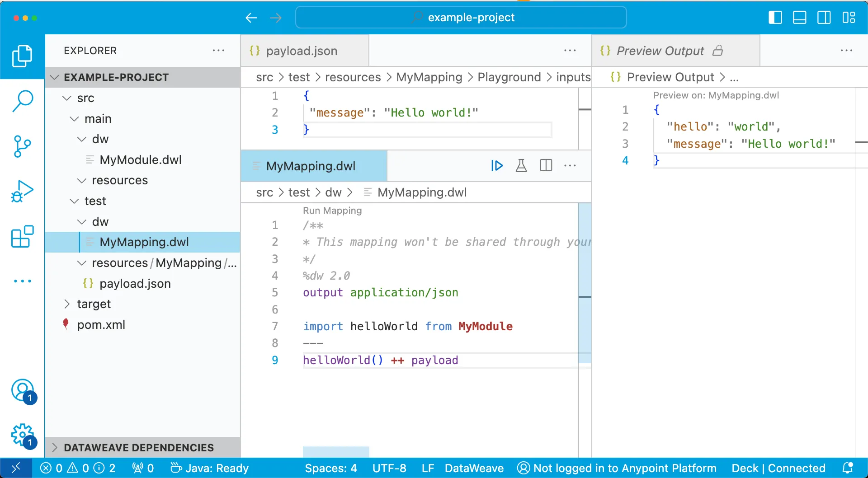Image resolution: width=868 pixels, height=478 pixels.
Task: Customize the editor layout
Action: (849, 18)
